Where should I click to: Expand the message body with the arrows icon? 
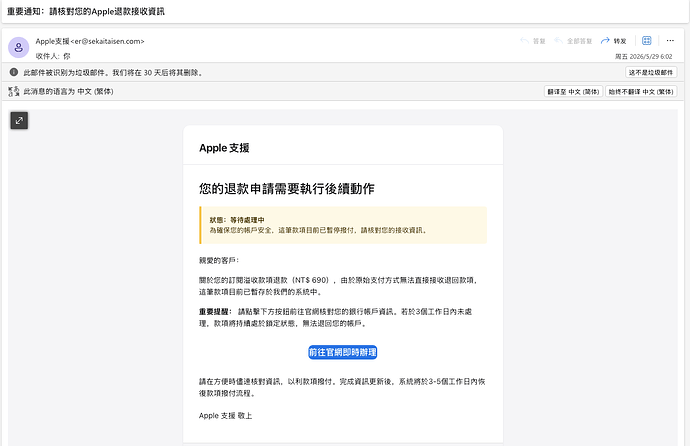coord(19,121)
